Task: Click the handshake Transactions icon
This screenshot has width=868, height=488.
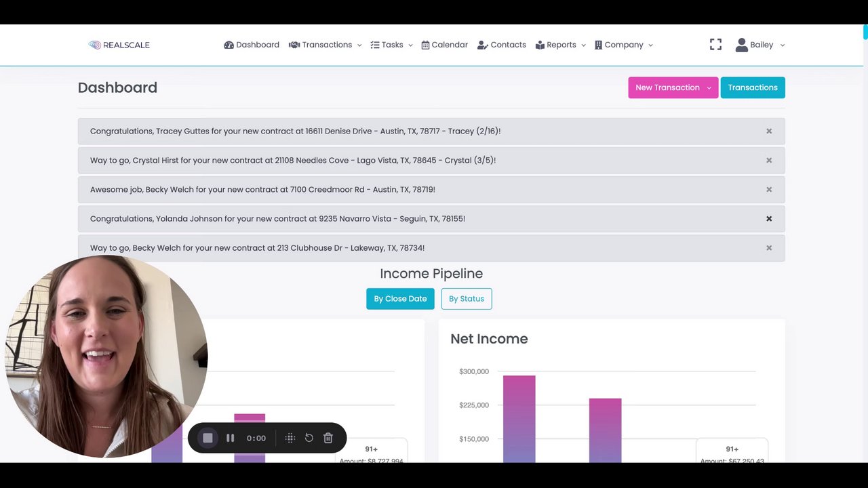Action: point(294,45)
